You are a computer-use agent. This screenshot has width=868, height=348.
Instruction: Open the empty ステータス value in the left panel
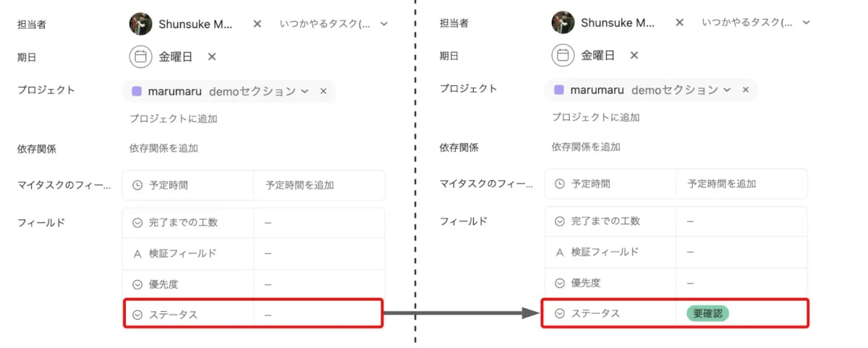pos(318,315)
